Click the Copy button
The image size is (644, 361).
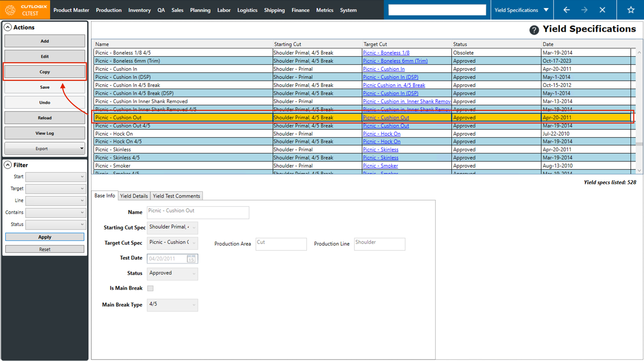click(44, 72)
